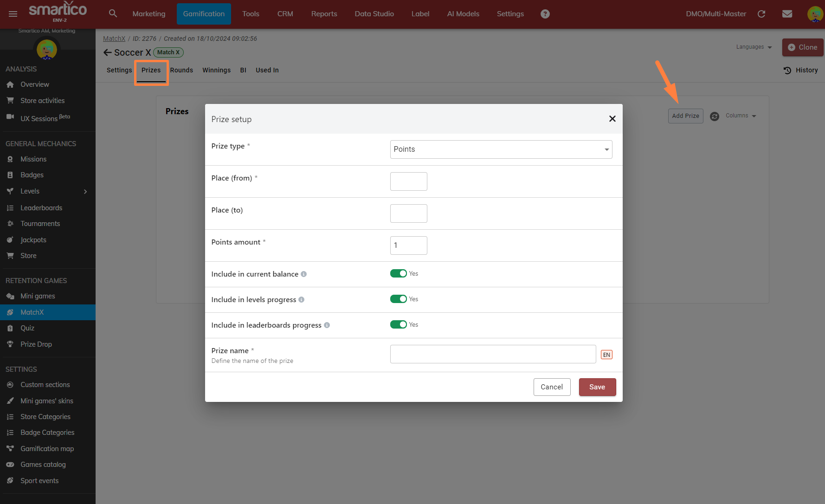Open the Reports menu

point(324,14)
